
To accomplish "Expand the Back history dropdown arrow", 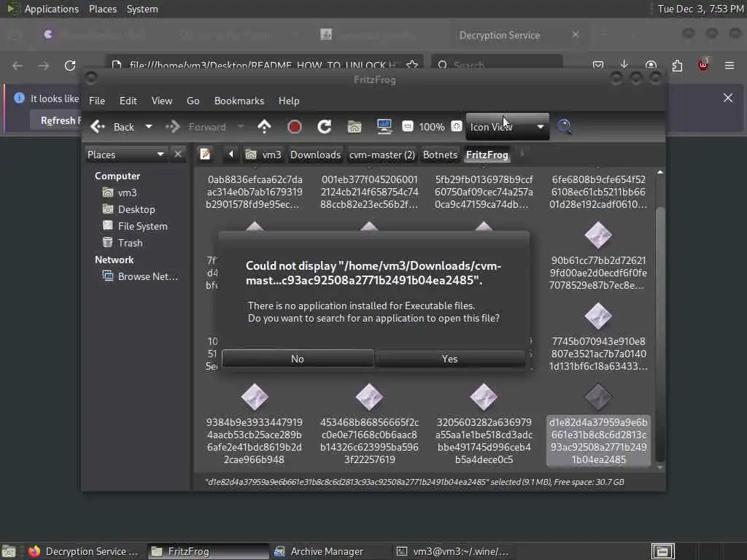I will tap(149, 127).
